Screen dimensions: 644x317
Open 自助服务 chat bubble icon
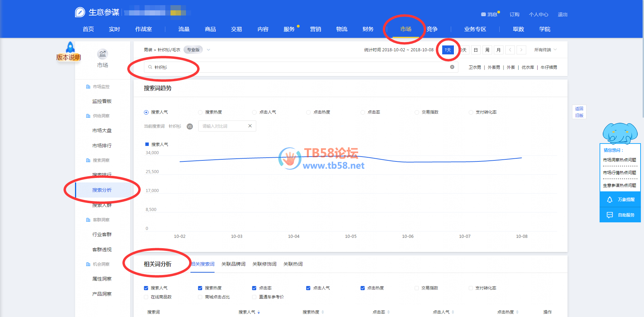tap(610, 215)
